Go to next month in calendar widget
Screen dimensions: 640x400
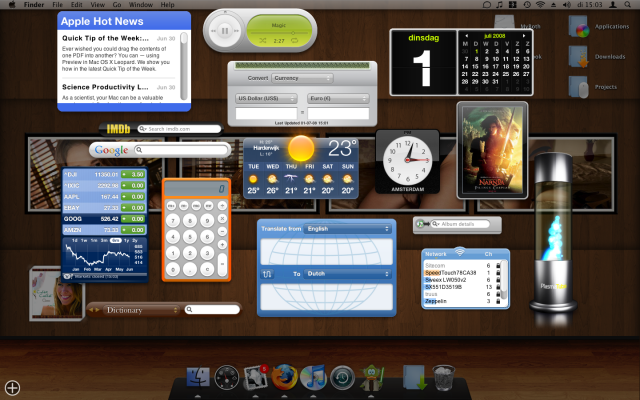point(524,36)
